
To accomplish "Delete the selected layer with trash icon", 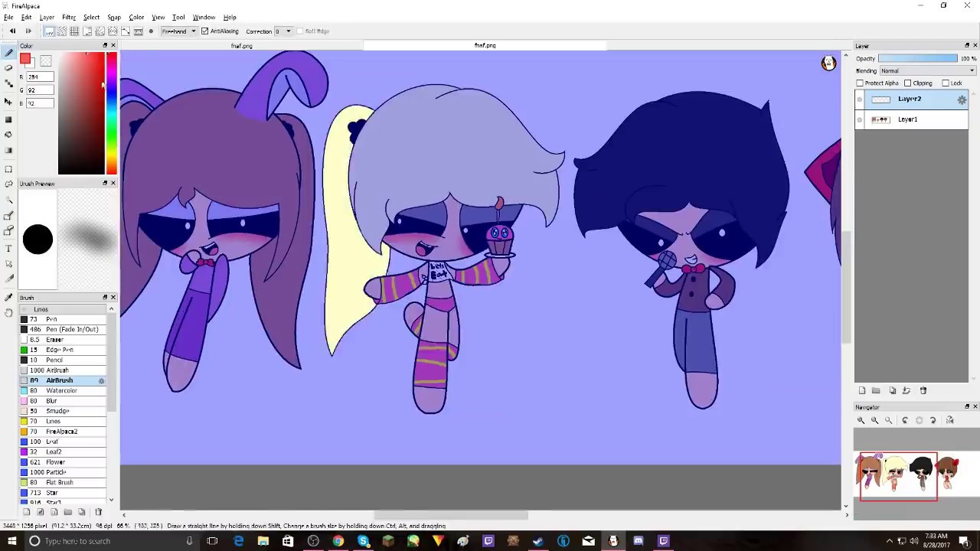I will 923,390.
